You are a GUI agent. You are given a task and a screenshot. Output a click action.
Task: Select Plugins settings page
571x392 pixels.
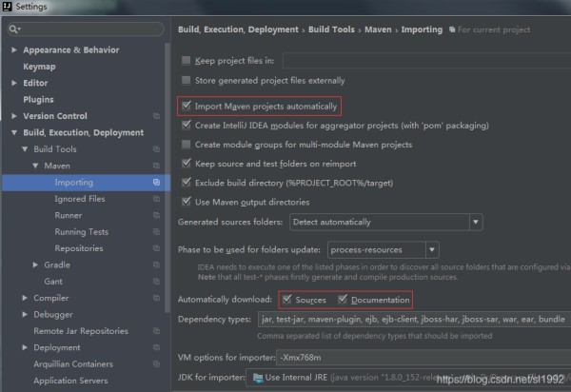(x=38, y=99)
